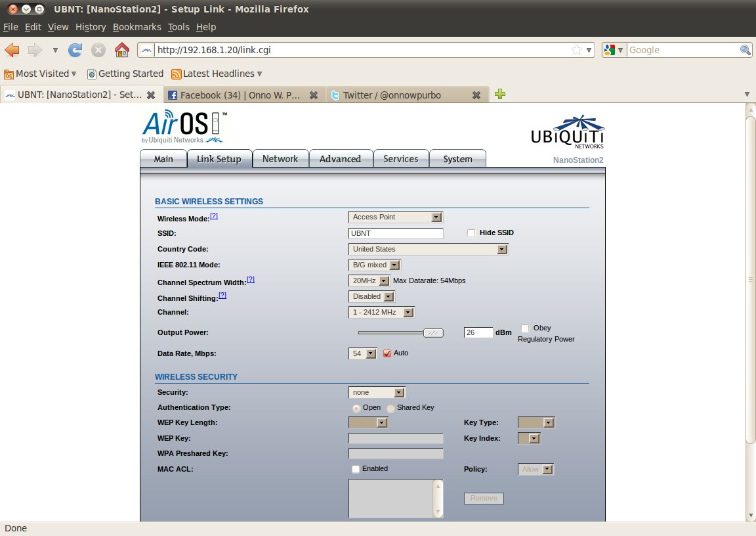Open the Channel frequency dropdown
This screenshot has width=756, height=536.
381,313
